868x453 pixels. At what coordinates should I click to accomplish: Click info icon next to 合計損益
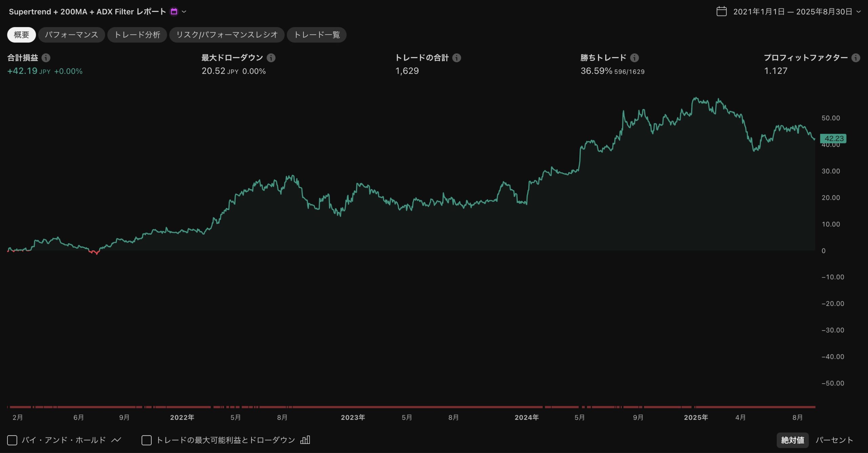(46, 58)
